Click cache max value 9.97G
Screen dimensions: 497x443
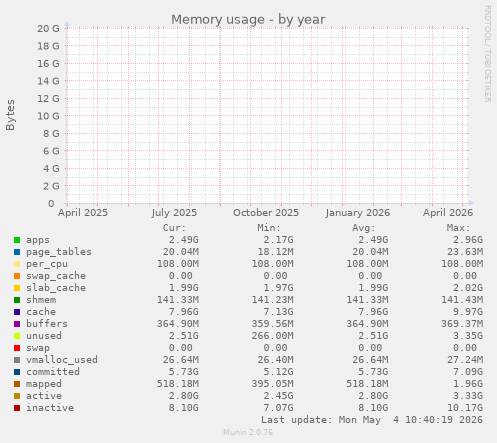(468, 312)
